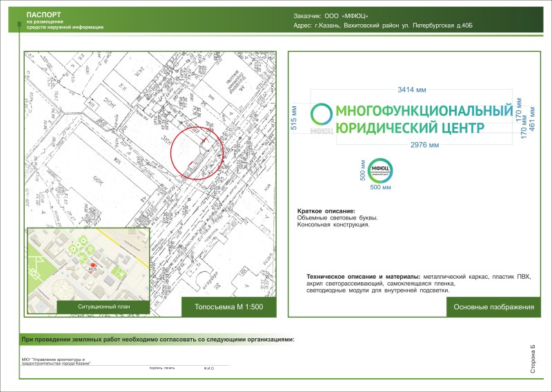Viewport: 552px width, 392px height.
Task: Select the '461 мм' vertical dimension
Action: 532,119
